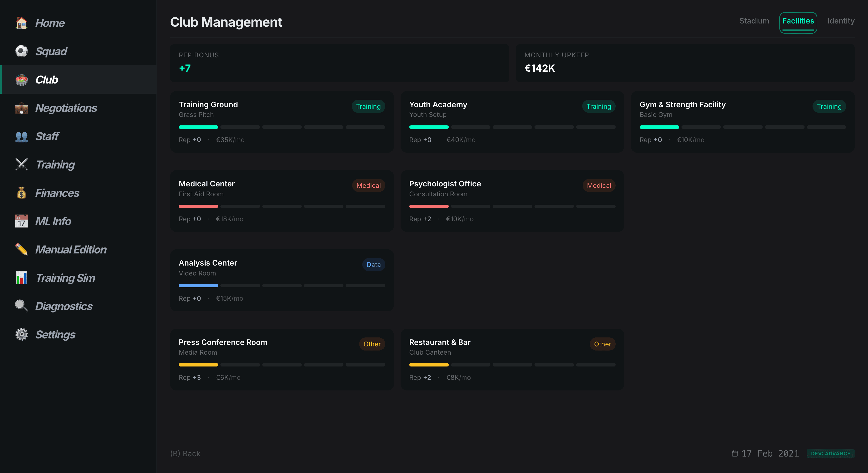Click the €8K/mo upkeep text

[458, 377]
